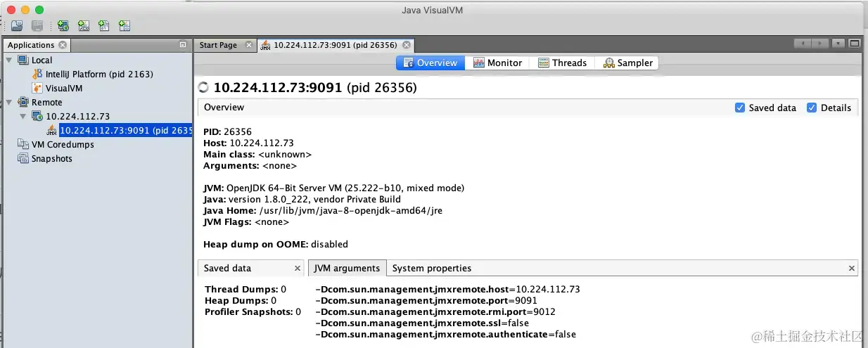Maximize the document window icon
Viewport: 868px width, 348px height.
[855, 44]
